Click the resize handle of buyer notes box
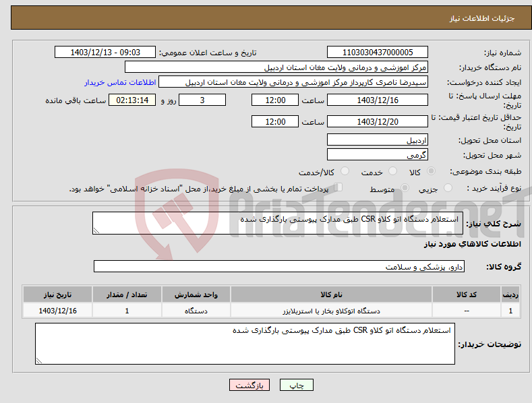This screenshot has width=532, height=403. [x=39, y=361]
